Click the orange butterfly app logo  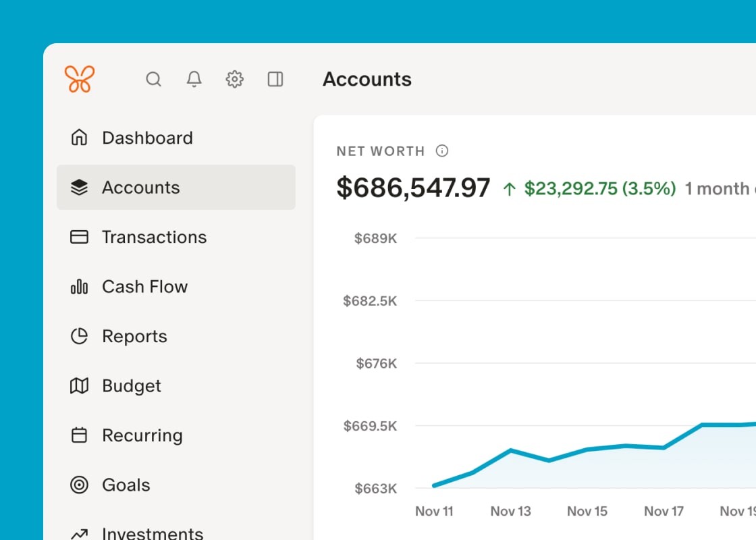80,78
